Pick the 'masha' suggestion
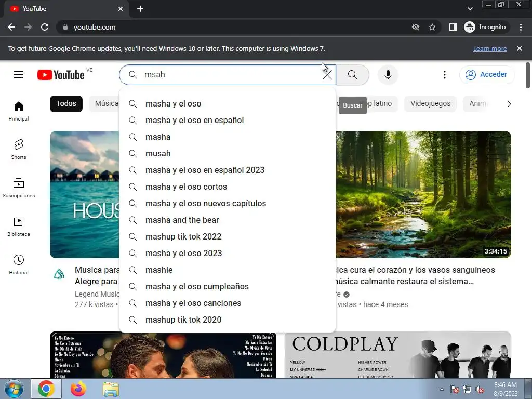This screenshot has height=399, width=532. pos(228,137)
